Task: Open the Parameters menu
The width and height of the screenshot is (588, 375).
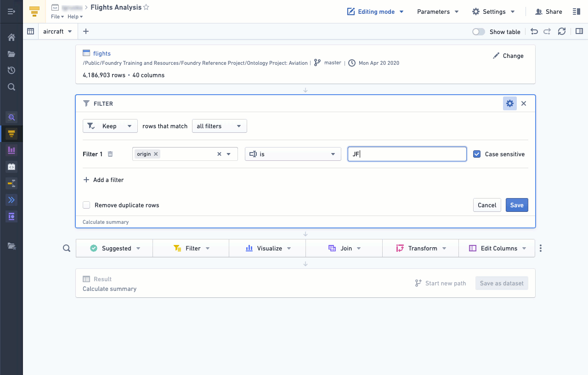Action: (438, 11)
